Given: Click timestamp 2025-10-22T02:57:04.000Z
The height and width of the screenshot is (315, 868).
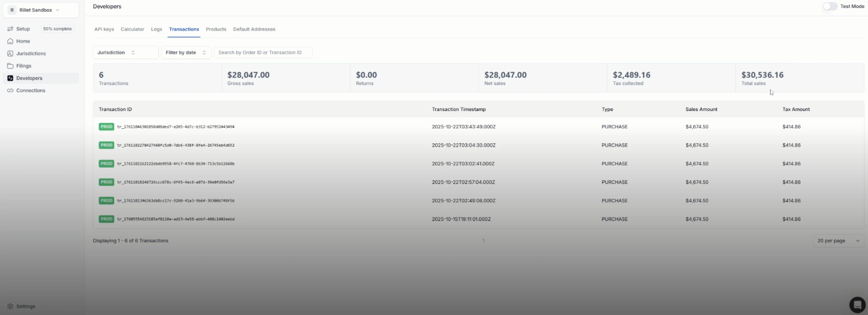Looking at the screenshot, I should point(463,182).
